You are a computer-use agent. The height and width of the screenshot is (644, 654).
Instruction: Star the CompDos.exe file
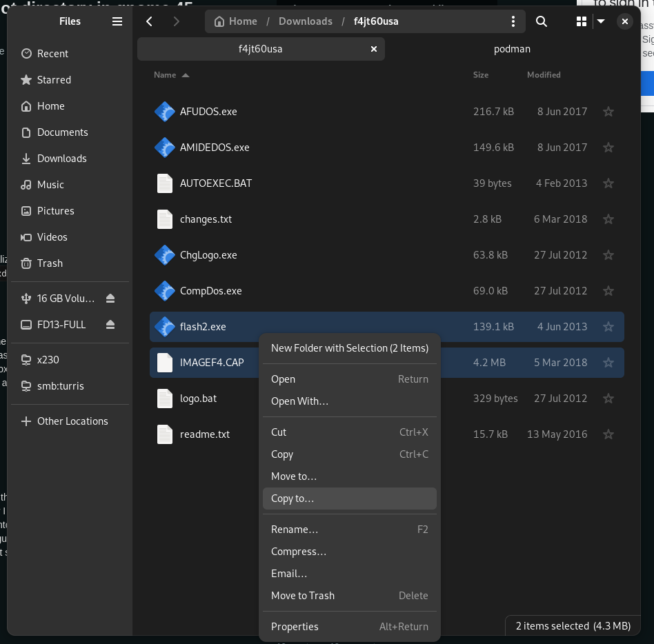608,291
